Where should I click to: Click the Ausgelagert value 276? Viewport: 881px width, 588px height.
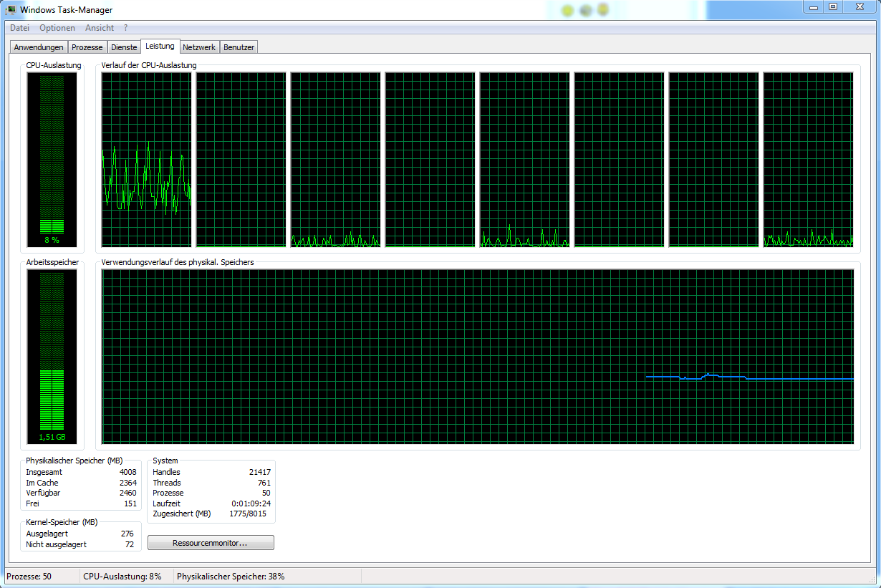127,534
